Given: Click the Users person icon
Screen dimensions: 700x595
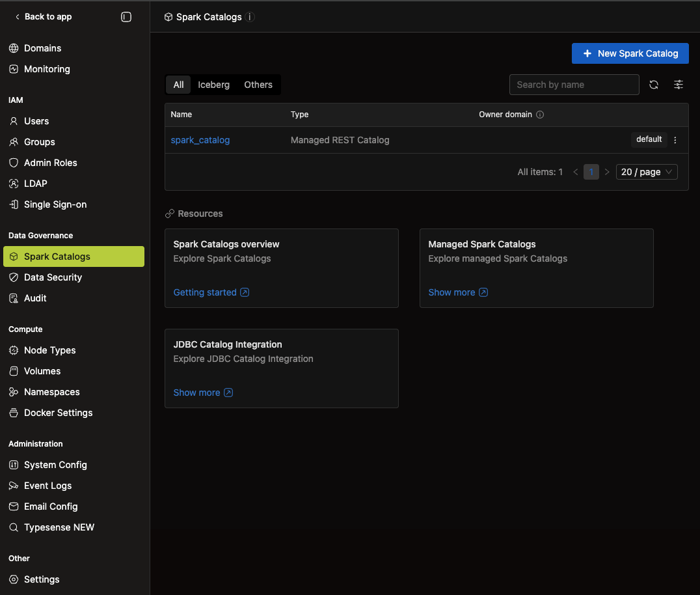Looking at the screenshot, I should click(14, 121).
